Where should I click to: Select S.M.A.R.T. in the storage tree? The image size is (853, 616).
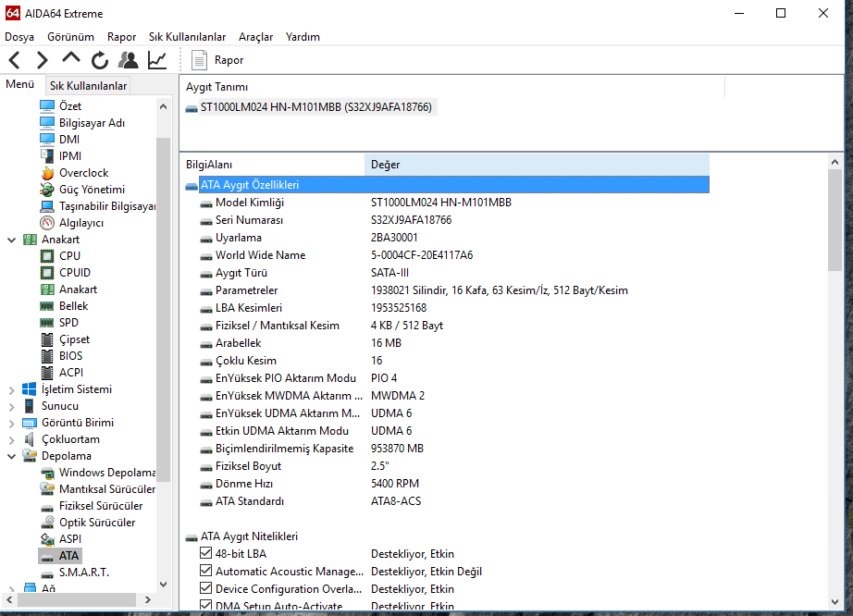[83, 573]
